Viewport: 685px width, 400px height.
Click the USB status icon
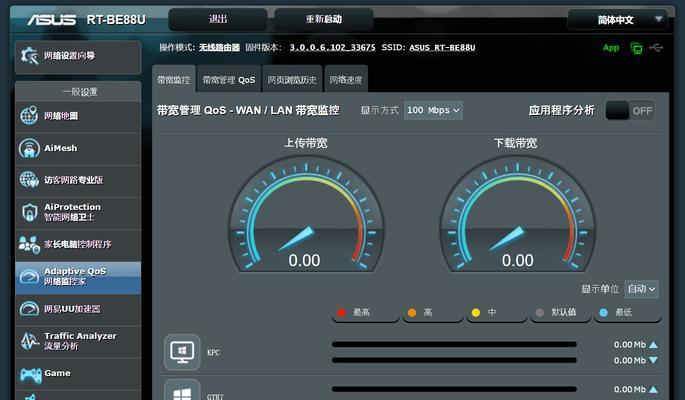click(656, 47)
